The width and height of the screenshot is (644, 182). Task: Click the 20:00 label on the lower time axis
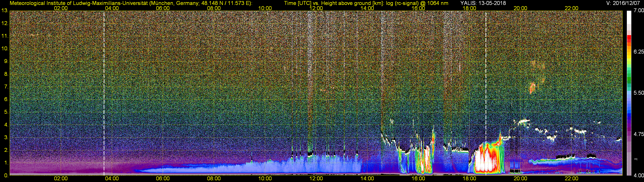point(521,179)
